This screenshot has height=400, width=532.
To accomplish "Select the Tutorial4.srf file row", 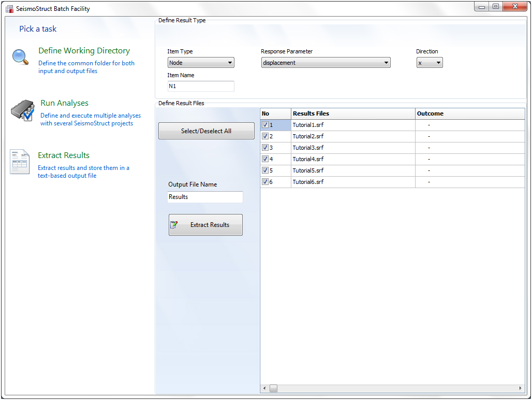I will tap(308, 159).
